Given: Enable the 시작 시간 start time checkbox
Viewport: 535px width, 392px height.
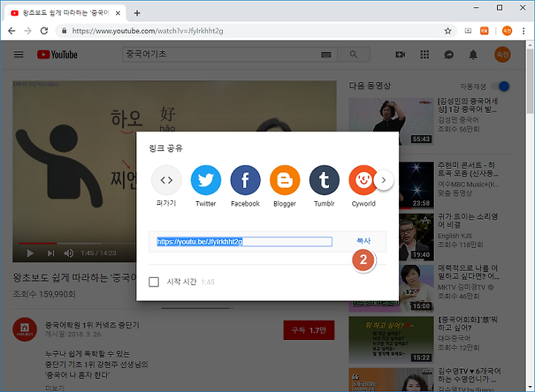Looking at the screenshot, I should [154, 282].
